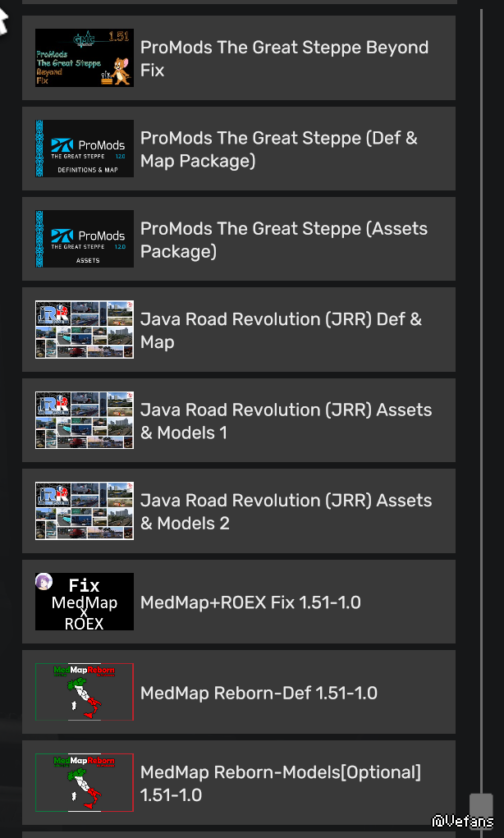Click the ProMods Assets Package thumbnail image
Image resolution: width=504 pixels, height=838 pixels.
coord(84,239)
